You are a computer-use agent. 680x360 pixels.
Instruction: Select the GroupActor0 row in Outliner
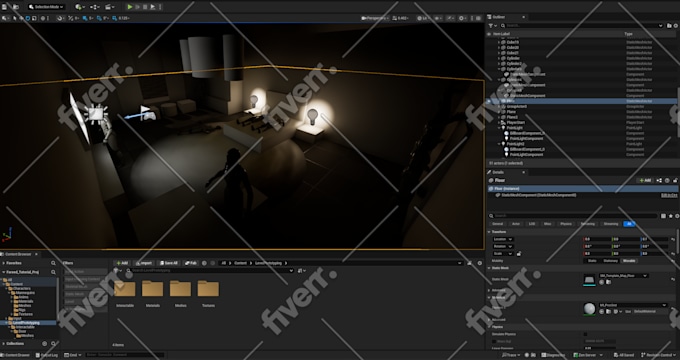click(x=582, y=107)
